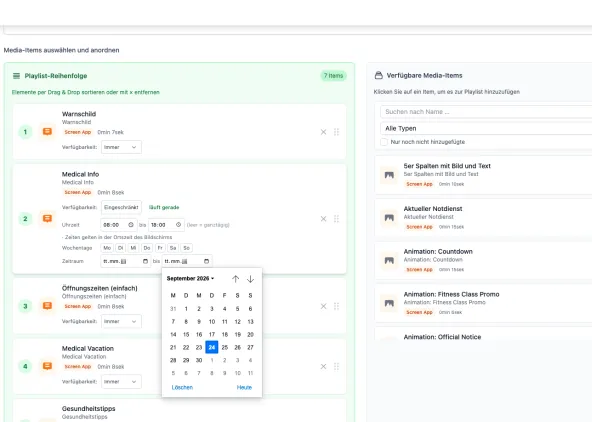Toggle weekday Do for Medical Info
Image resolution: width=592 pixels, height=422 pixels.
147,248
